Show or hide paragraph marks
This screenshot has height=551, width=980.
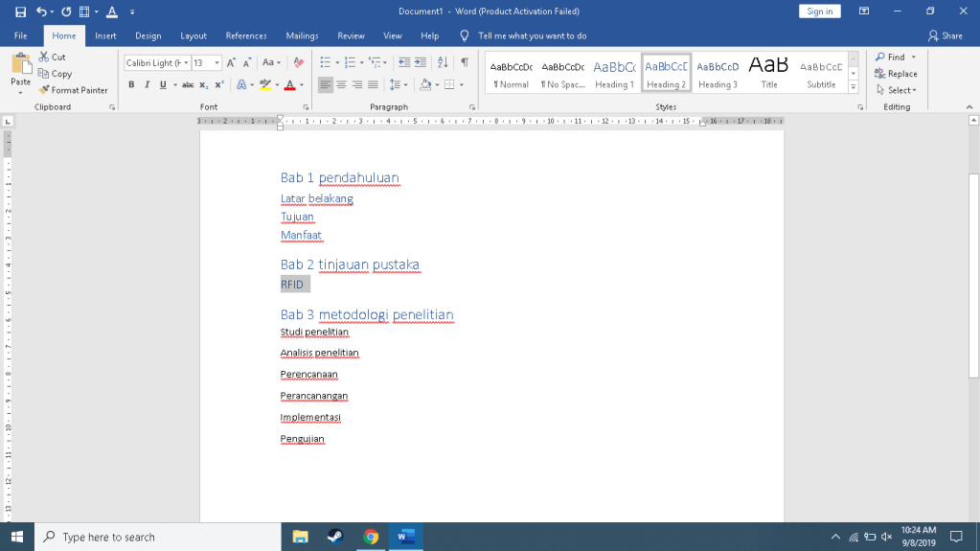[x=465, y=62]
